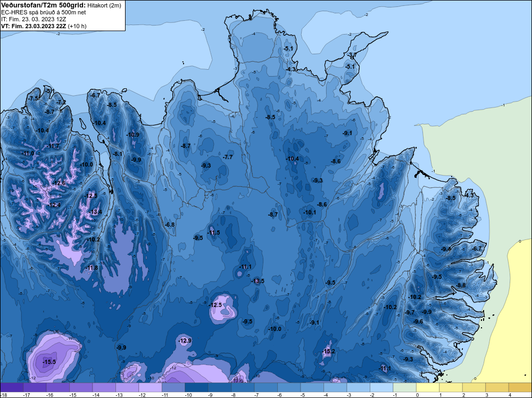
Task: Select legend swatch between 3 and 4
Action: tap(497, 387)
